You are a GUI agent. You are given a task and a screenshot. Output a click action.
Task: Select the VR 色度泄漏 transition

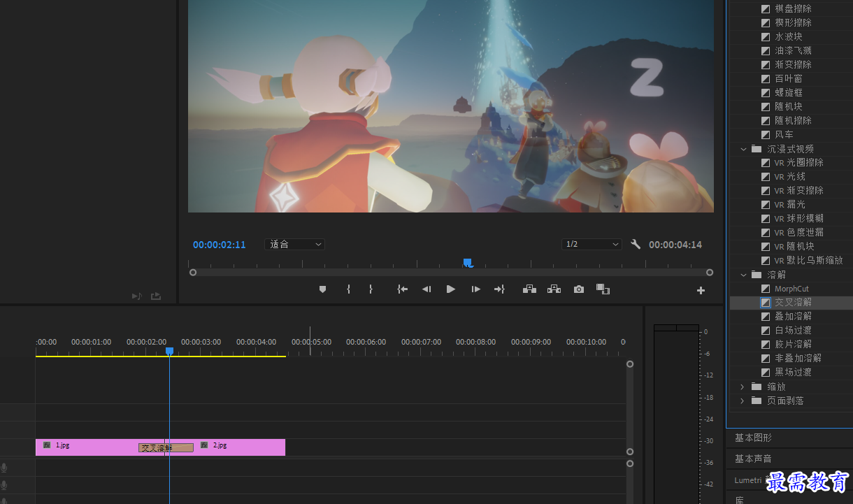click(798, 232)
